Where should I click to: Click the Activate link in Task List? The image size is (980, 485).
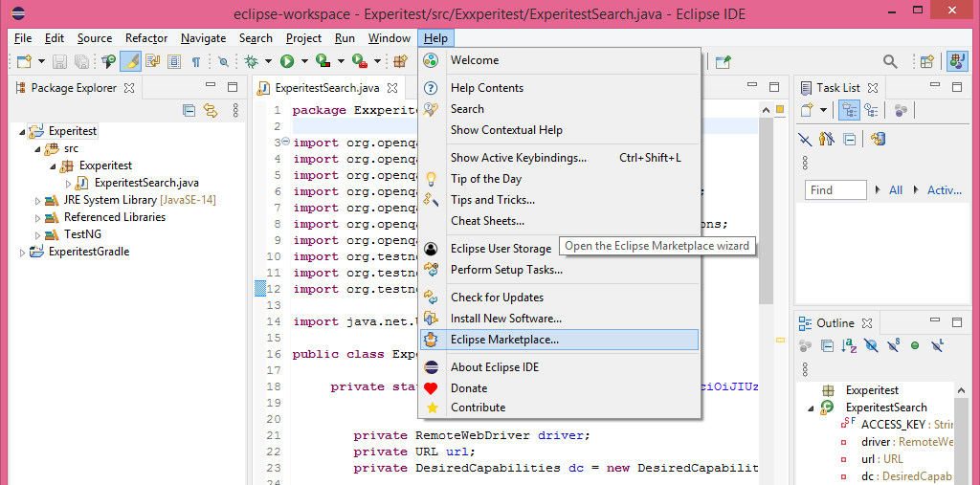tap(944, 190)
